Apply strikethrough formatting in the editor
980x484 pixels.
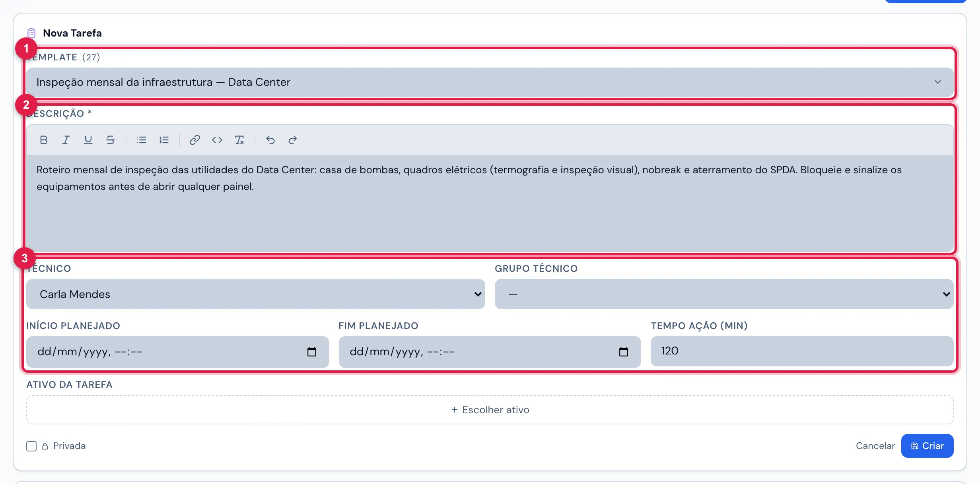pos(111,140)
